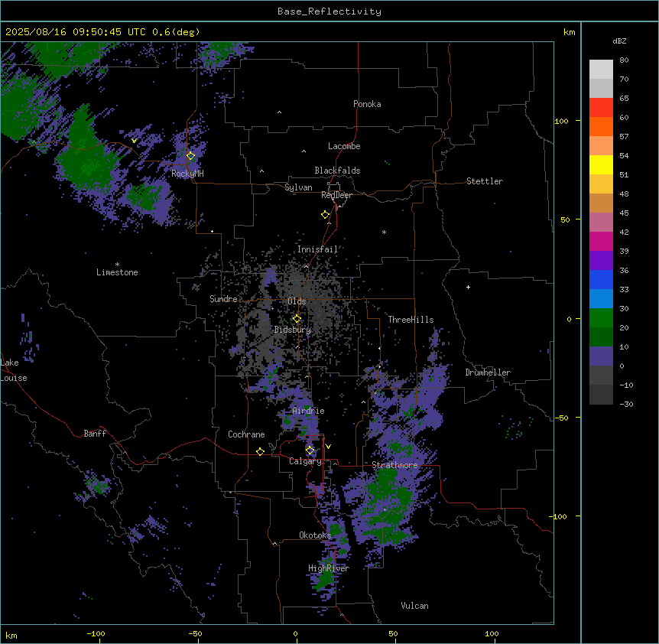Pick the red legend swatch between 65 and 60
Screen dimensions: 659x644
(601, 108)
